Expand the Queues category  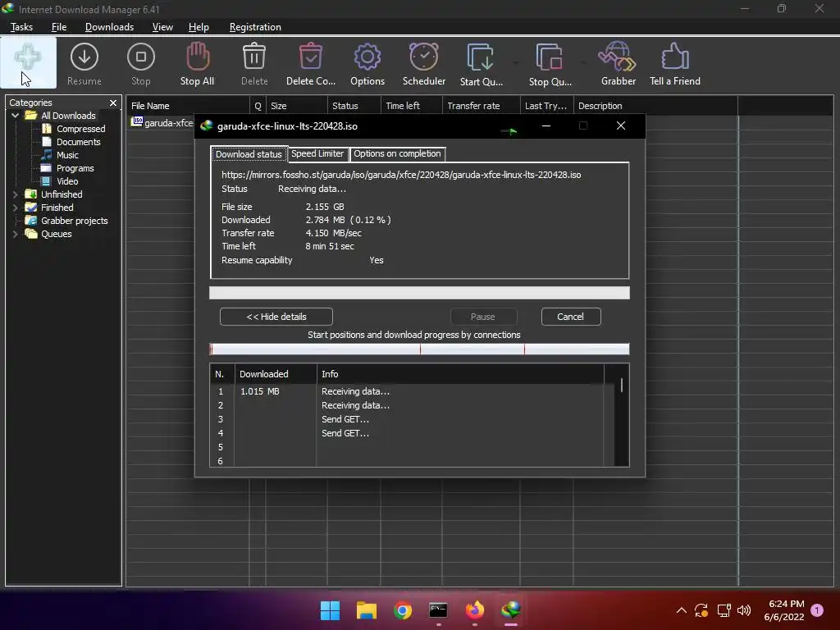tap(15, 234)
